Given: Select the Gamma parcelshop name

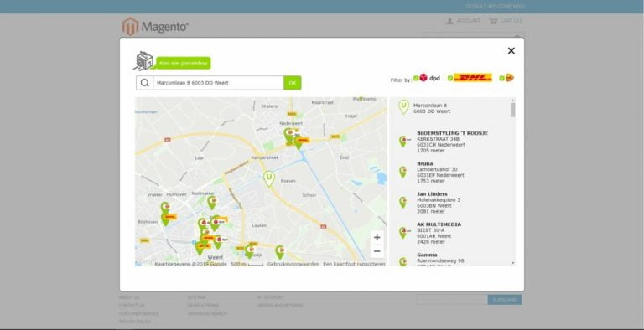Looking at the screenshot, I should tap(427, 255).
